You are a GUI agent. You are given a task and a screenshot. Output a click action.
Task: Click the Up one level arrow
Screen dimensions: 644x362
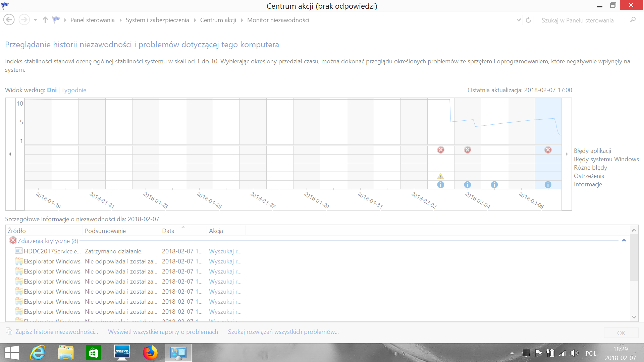click(x=45, y=20)
